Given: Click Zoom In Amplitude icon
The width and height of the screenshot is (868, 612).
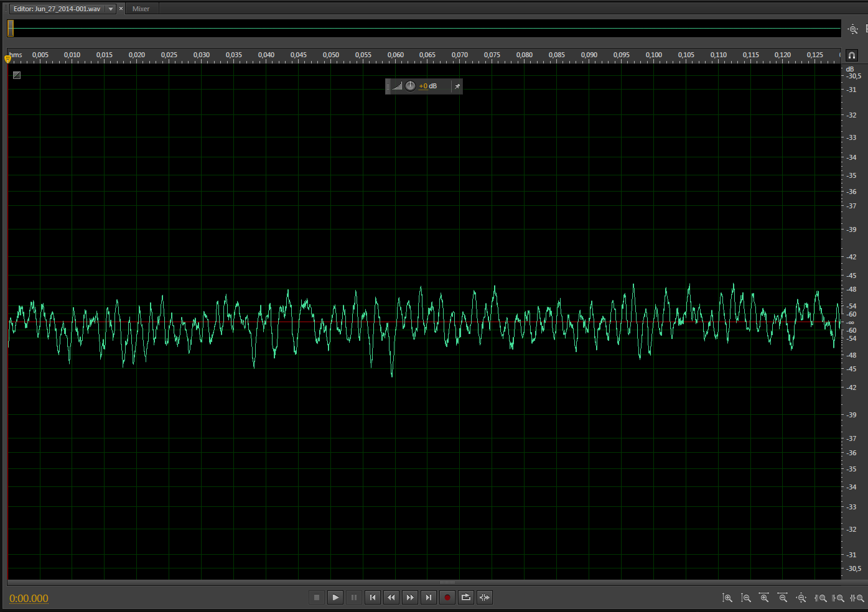Looking at the screenshot, I should (x=727, y=598).
